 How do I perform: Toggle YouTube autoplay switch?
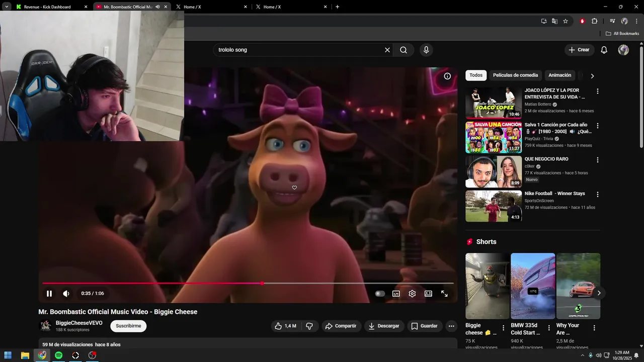click(x=380, y=294)
